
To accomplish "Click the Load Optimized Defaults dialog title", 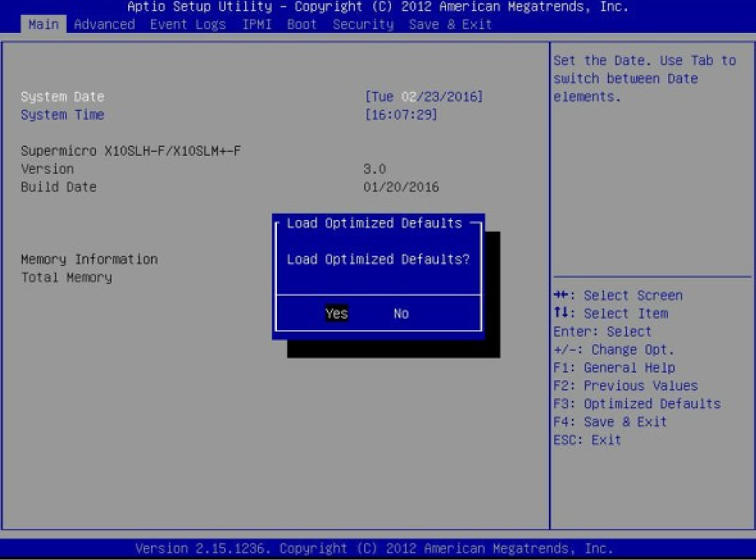I will click(374, 223).
